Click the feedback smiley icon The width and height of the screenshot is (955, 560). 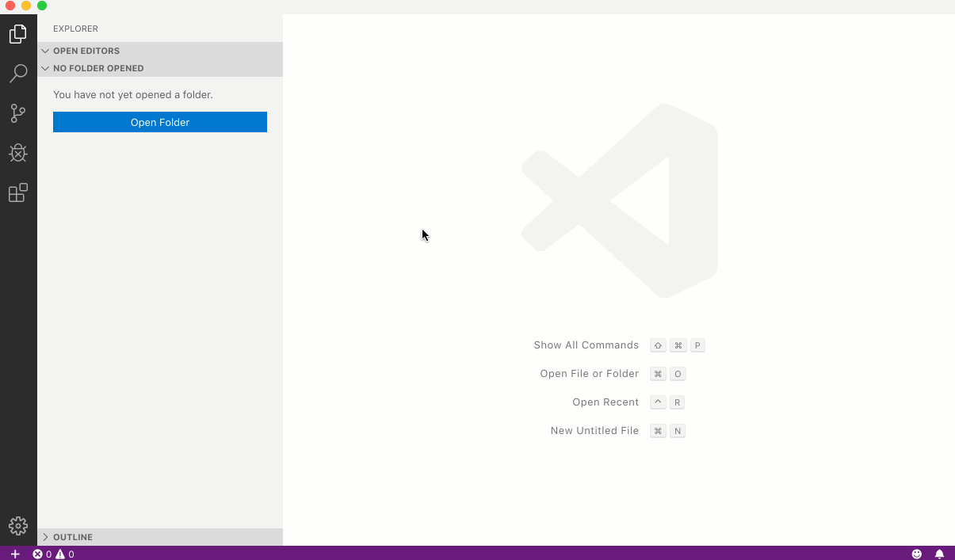tap(917, 554)
